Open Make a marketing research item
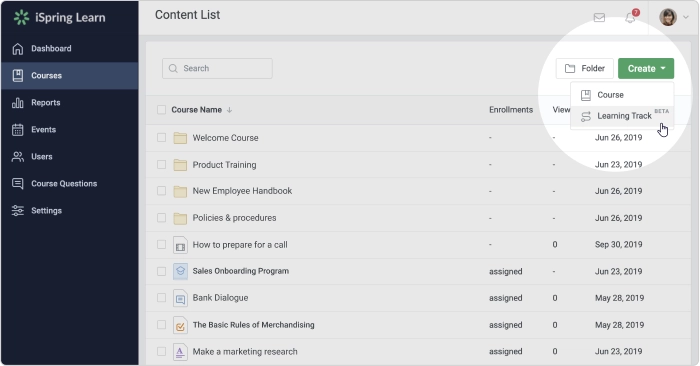This screenshot has height=366, width=700. click(x=245, y=352)
